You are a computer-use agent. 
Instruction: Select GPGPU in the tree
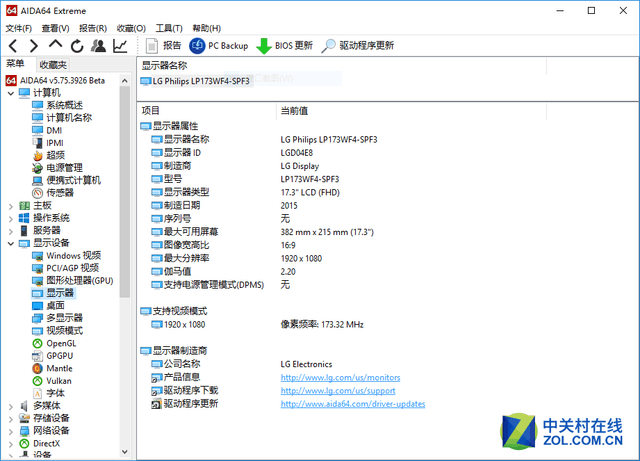pyautogui.click(x=53, y=356)
